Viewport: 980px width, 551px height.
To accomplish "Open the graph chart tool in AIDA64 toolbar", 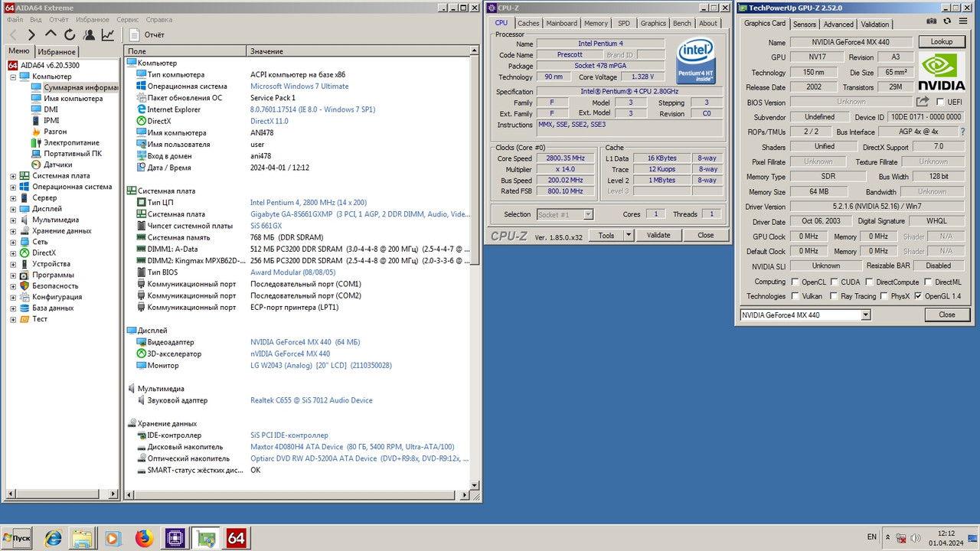I will point(108,34).
